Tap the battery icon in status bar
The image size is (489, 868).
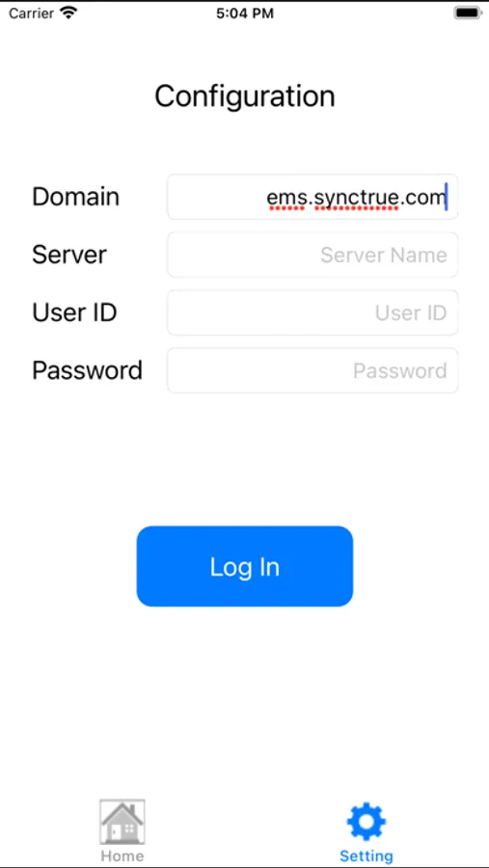pos(467,14)
